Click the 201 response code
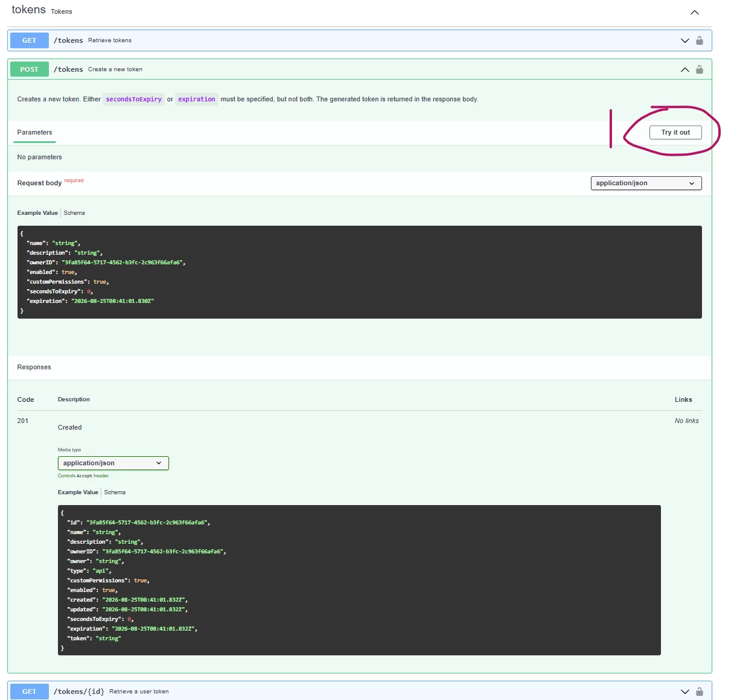737x700 pixels. tap(23, 421)
